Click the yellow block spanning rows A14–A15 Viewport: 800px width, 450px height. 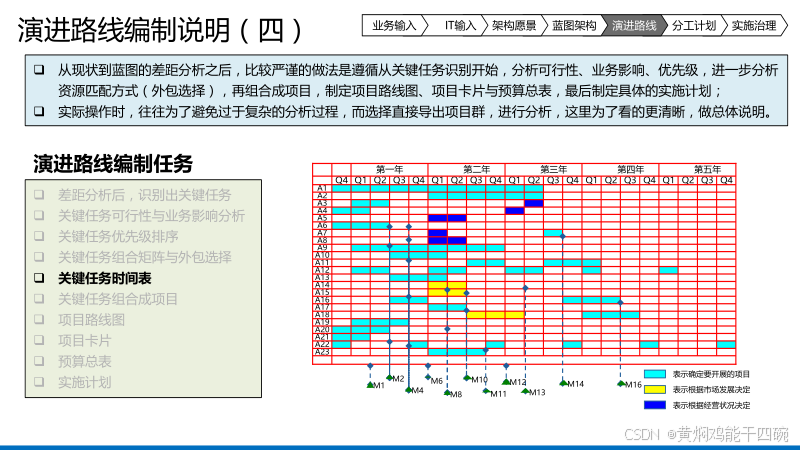point(447,289)
